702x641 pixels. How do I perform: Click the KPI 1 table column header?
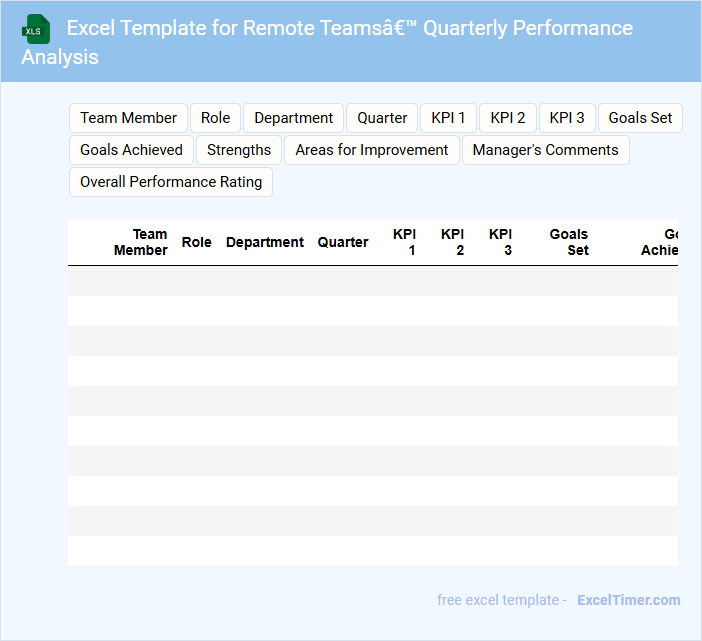coord(404,242)
